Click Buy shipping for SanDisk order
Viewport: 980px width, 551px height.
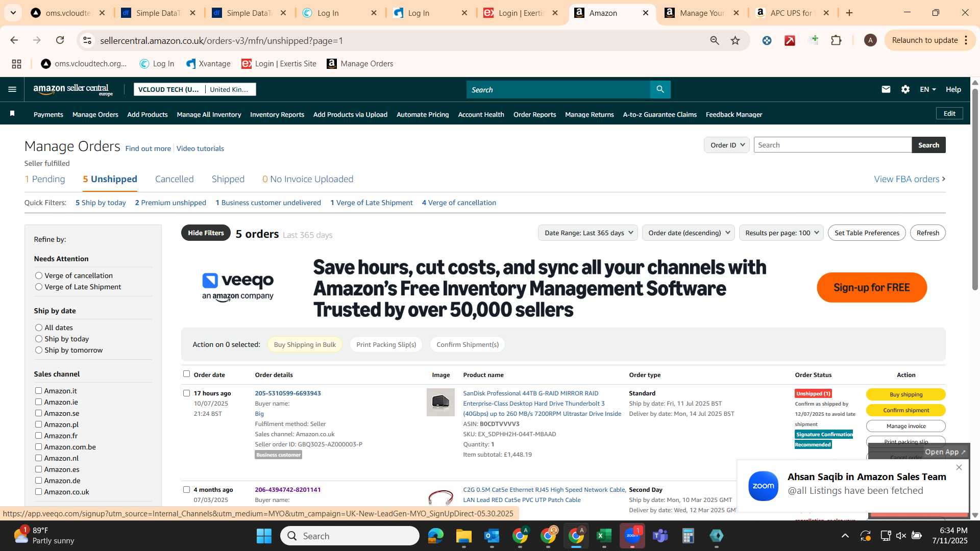tap(905, 394)
